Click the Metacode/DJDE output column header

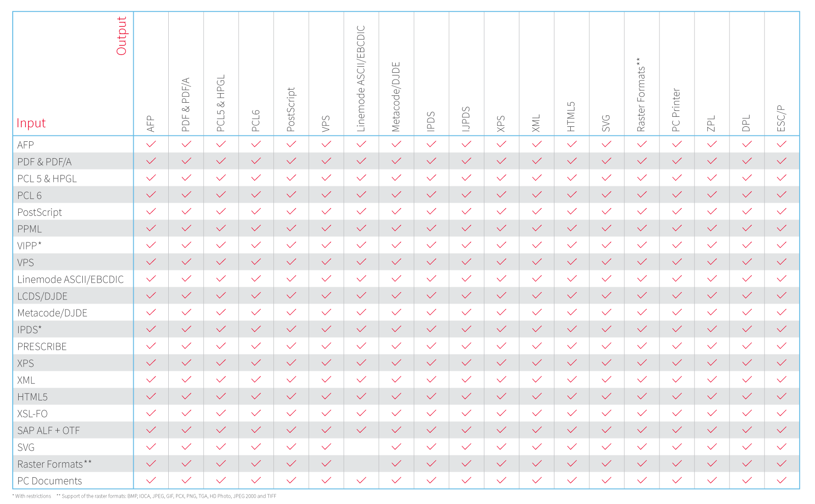click(396, 97)
